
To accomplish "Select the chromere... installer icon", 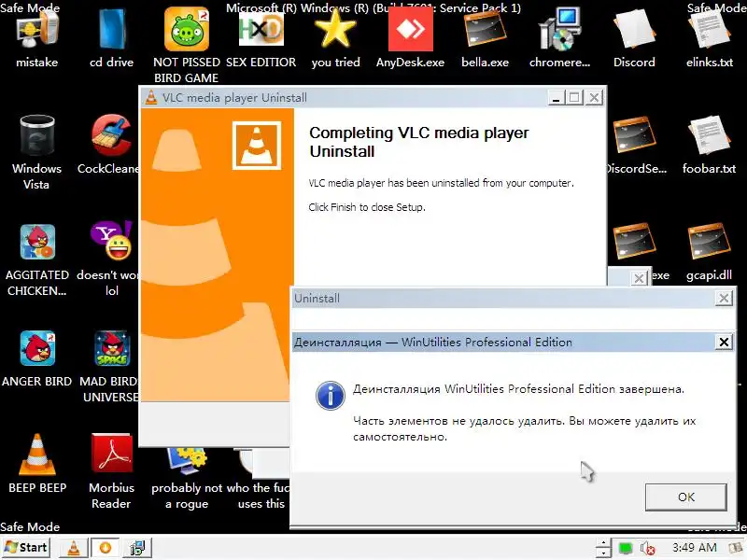I will coord(559,38).
